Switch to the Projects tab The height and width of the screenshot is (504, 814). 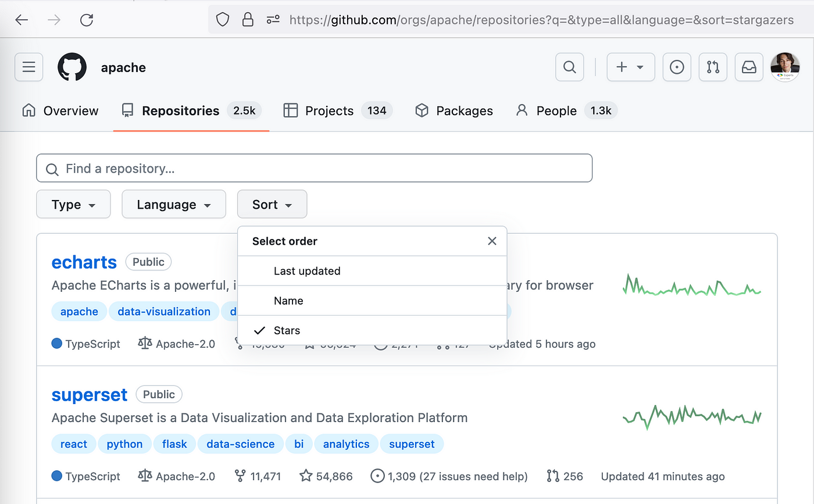click(329, 111)
